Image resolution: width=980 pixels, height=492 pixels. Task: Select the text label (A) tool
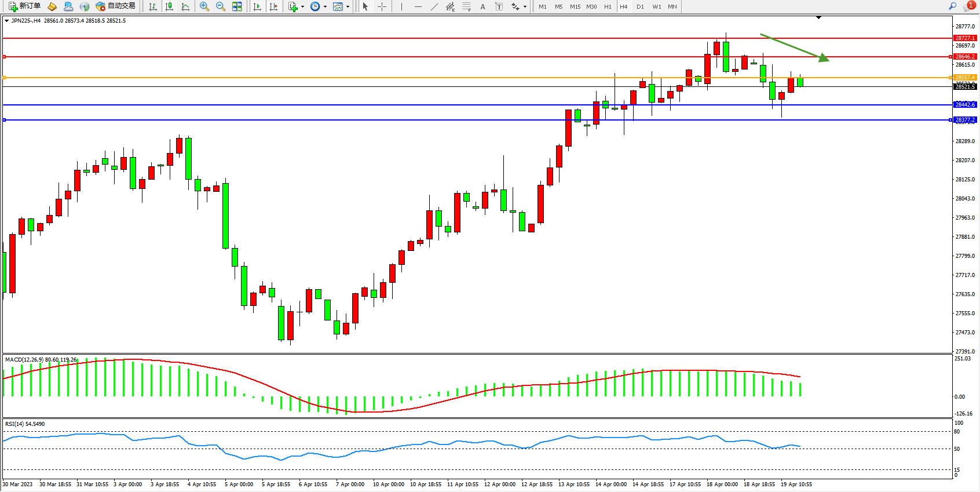[482, 6]
